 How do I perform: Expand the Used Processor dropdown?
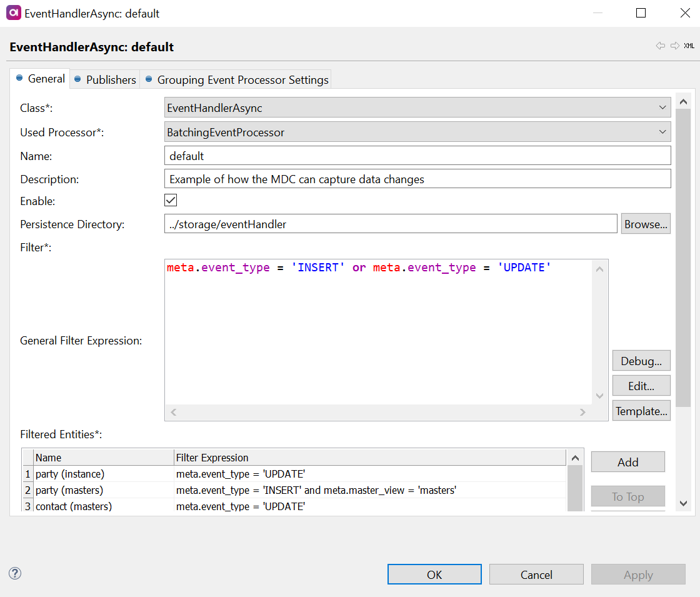tap(417, 132)
